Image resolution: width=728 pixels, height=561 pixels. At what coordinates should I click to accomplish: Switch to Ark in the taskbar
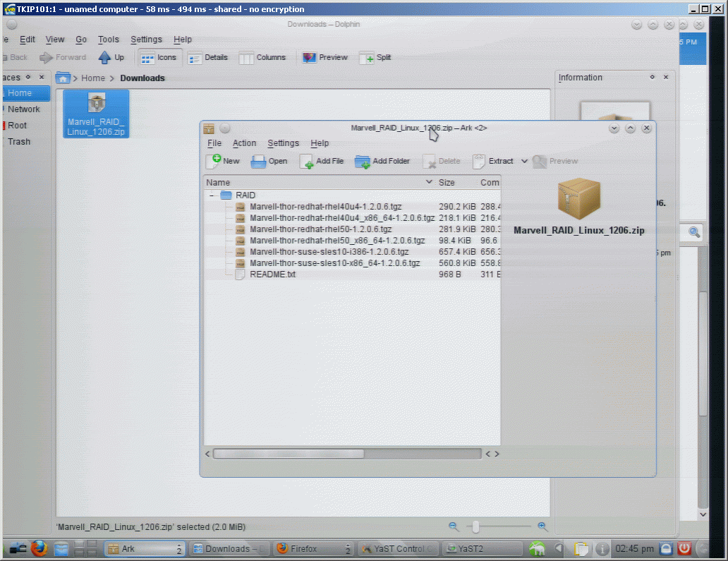coord(145,549)
